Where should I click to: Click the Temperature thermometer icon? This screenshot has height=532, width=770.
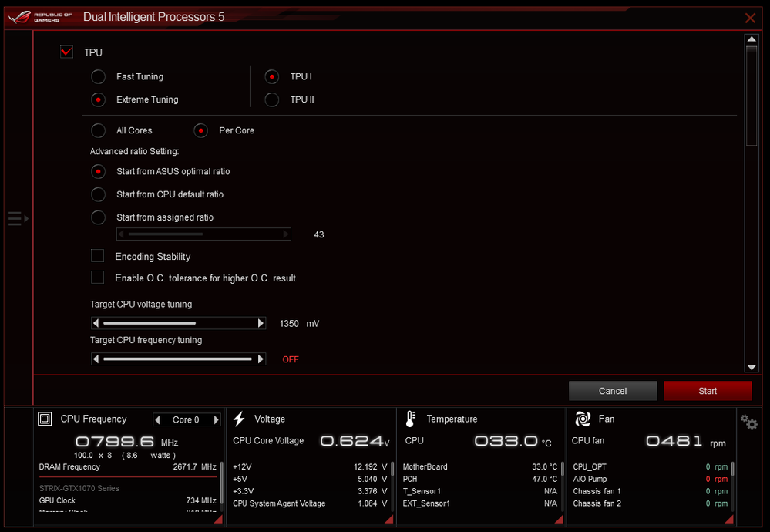(411, 419)
